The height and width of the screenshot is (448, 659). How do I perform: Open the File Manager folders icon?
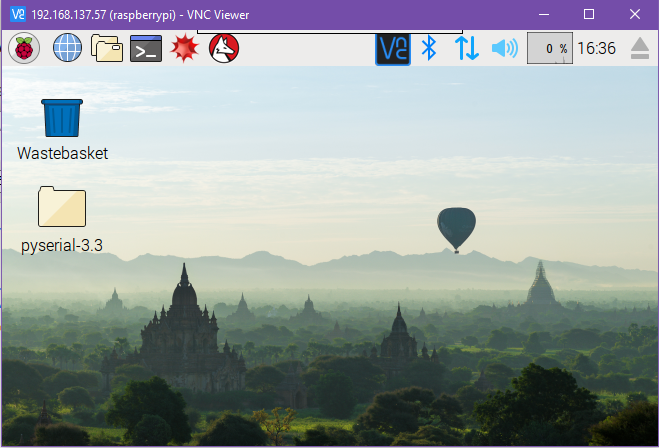click(x=107, y=48)
